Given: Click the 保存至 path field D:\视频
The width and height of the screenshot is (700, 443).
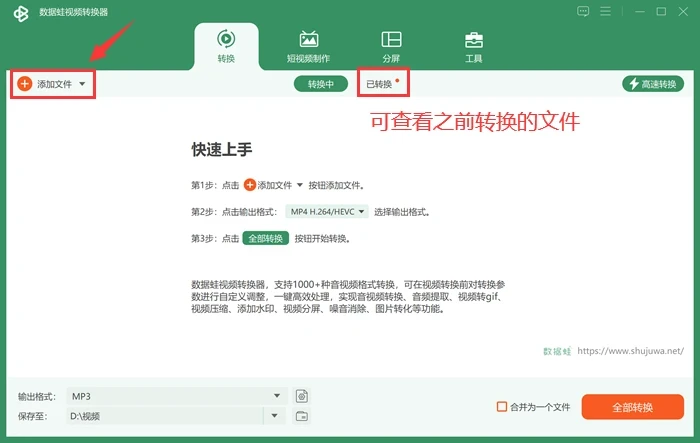Looking at the screenshot, I should point(165,416).
